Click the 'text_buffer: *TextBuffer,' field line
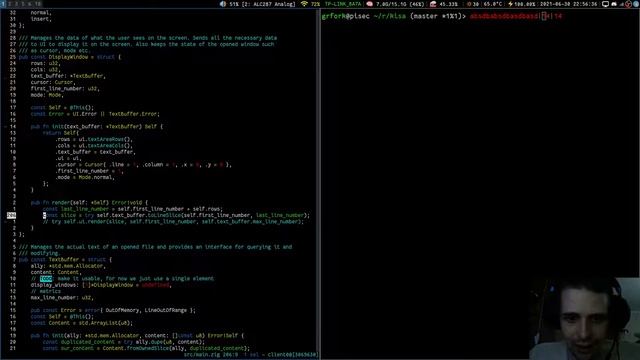 [x=68, y=76]
